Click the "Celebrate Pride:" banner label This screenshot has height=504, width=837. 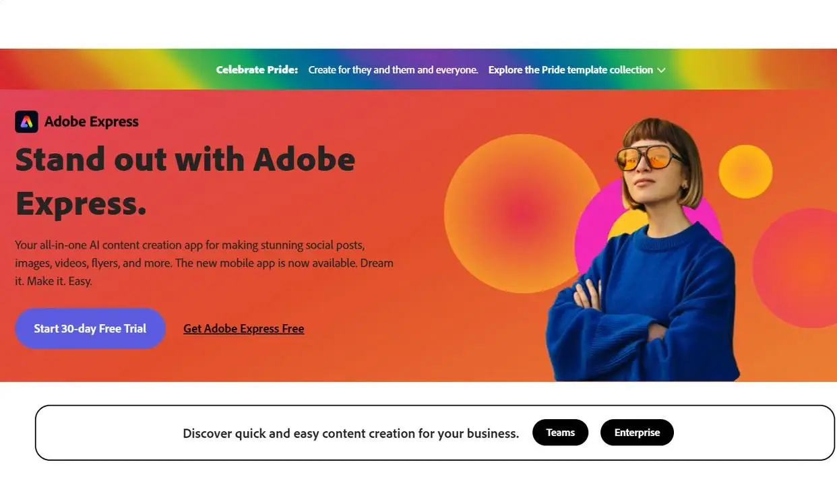pos(257,70)
